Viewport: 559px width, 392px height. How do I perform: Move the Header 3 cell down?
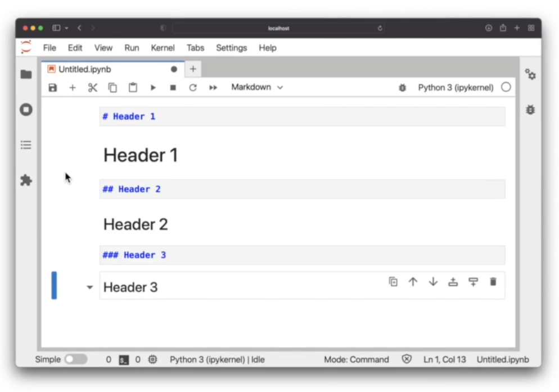tap(433, 282)
